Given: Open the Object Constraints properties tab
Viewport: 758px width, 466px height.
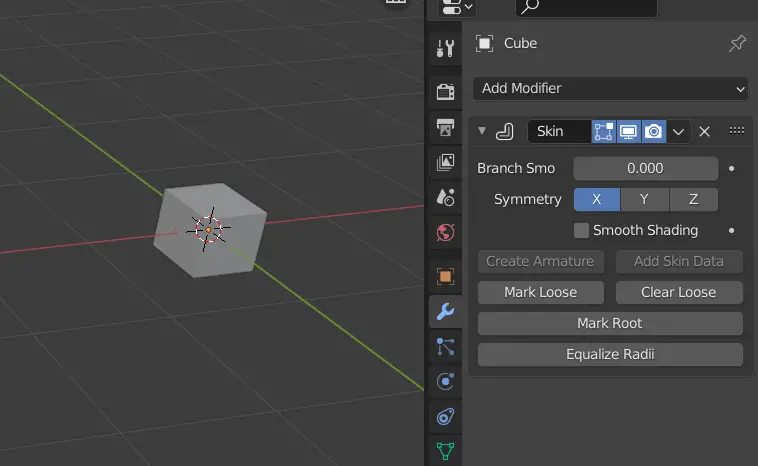Looking at the screenshot, I should (x=445, y=416).
